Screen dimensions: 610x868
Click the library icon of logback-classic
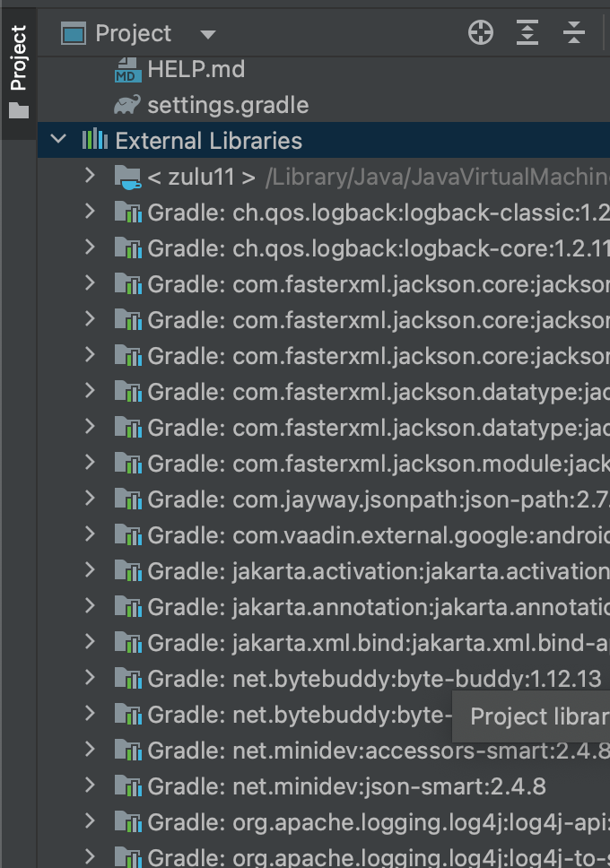pos(128,212)
